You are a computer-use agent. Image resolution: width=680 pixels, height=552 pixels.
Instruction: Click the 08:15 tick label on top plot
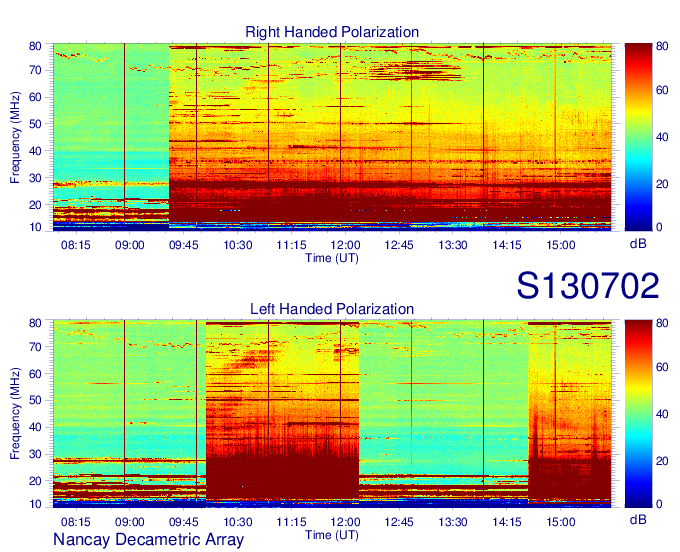coord(75,245)
